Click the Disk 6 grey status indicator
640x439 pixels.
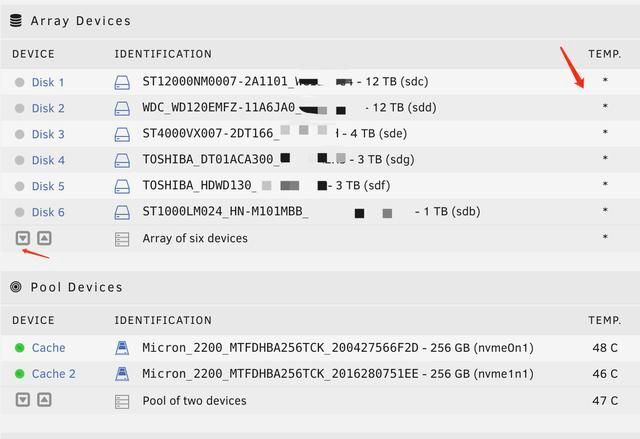pyautogui.click(x=20, y=212)
